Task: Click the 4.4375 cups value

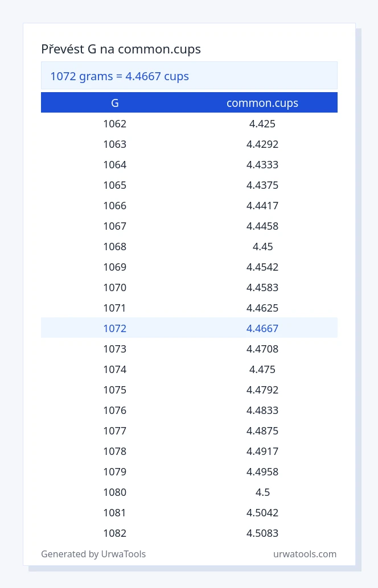Action: click(x=262, y=185)
